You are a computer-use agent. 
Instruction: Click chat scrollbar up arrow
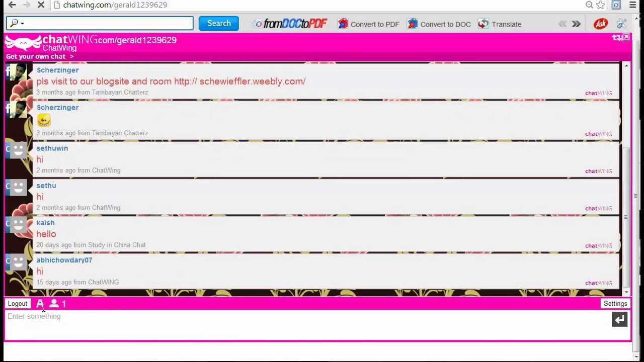tap(626, 66)
